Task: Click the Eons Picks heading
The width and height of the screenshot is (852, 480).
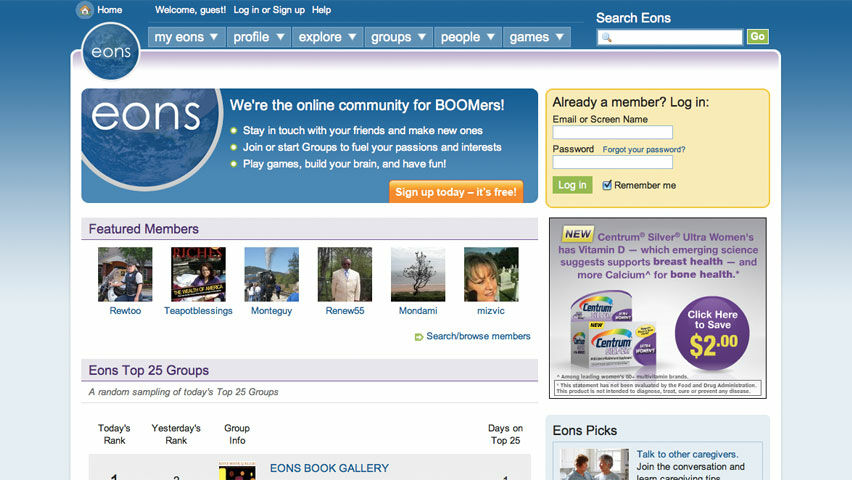Action: pyautogui.click(x=585, y=431)
